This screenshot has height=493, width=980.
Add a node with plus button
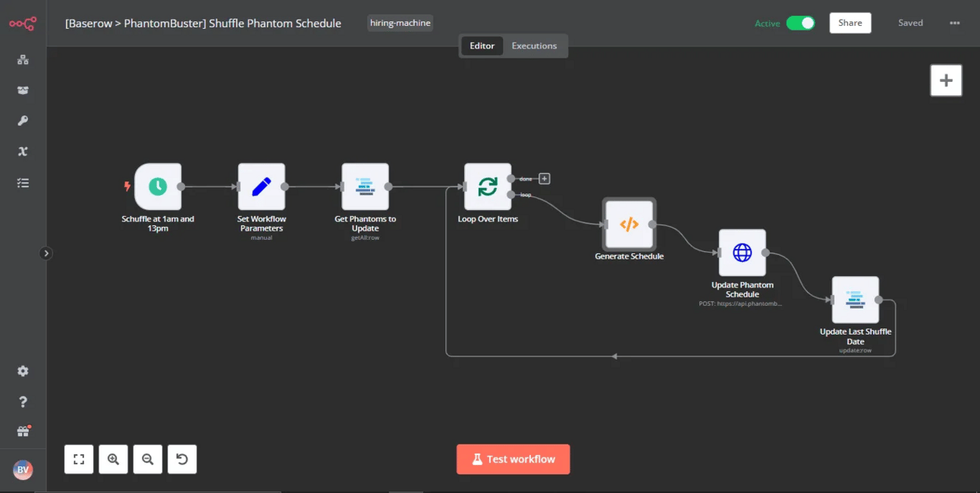point(946,80)
